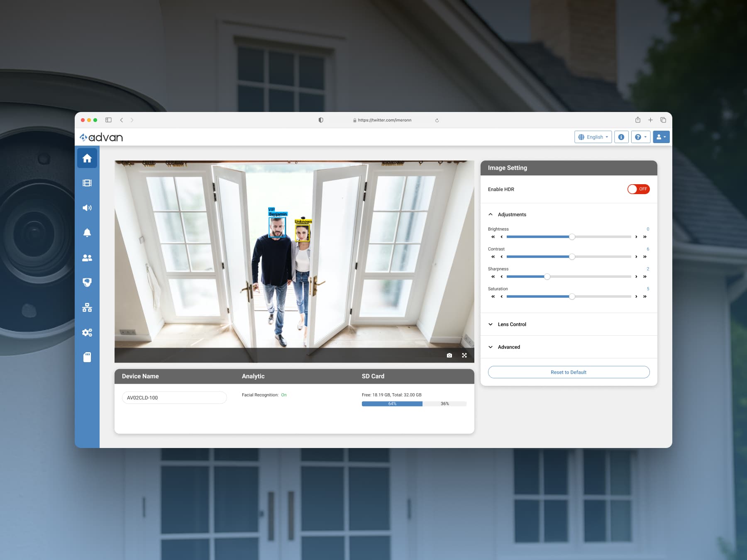This screenshot has width=747, height=560.
Task: Click the Home icon in the sidebar
Action: (x=87, y=158)
